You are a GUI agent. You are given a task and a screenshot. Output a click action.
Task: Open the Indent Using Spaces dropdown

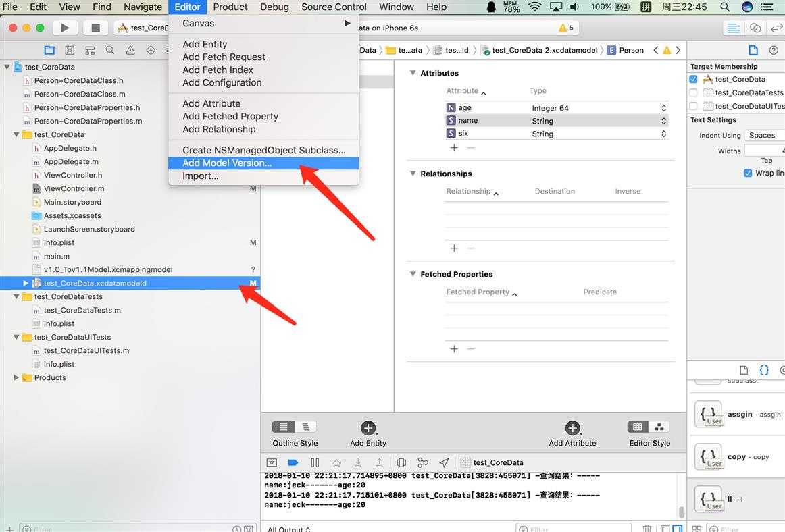pos(765,136)
